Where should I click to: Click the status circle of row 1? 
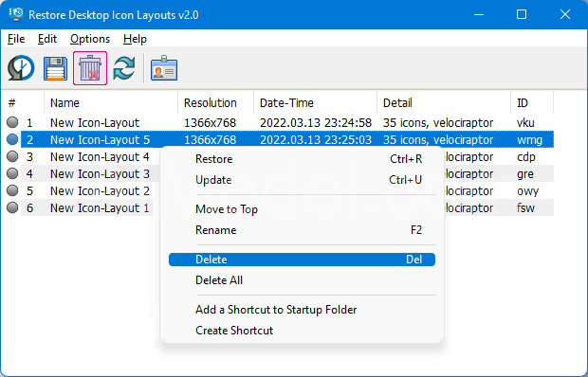(x=12, y=122)
